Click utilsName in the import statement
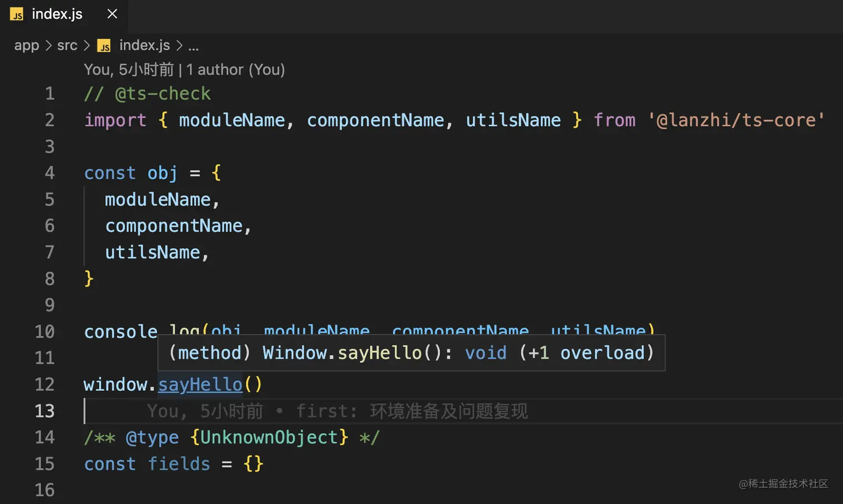The image size is (843, 504). click(513, 120)
